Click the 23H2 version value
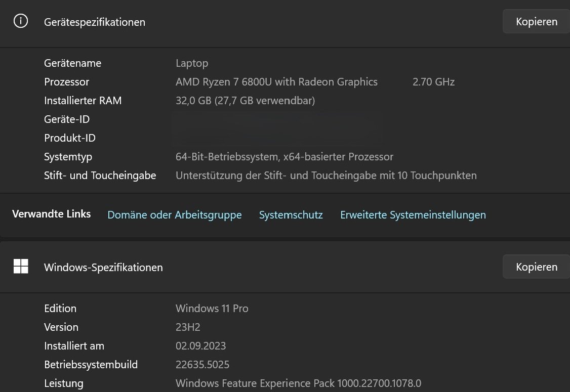Screen dimensions: 570x392 point(188,327)
